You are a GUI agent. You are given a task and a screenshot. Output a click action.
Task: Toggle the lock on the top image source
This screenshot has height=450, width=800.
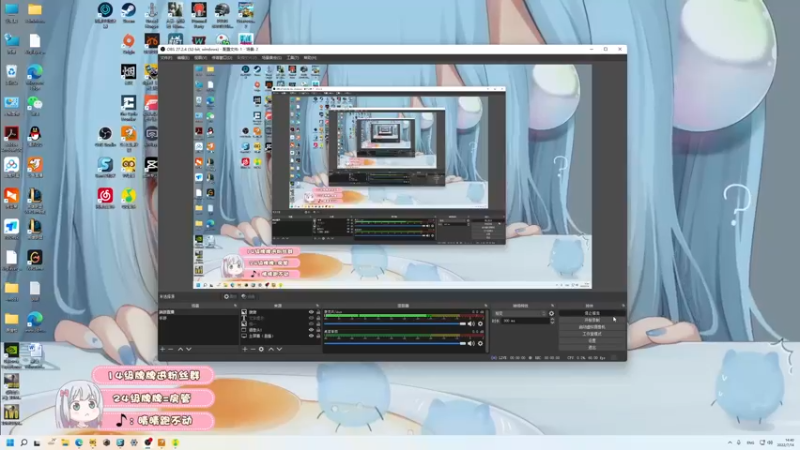click(x=318, y=312)
